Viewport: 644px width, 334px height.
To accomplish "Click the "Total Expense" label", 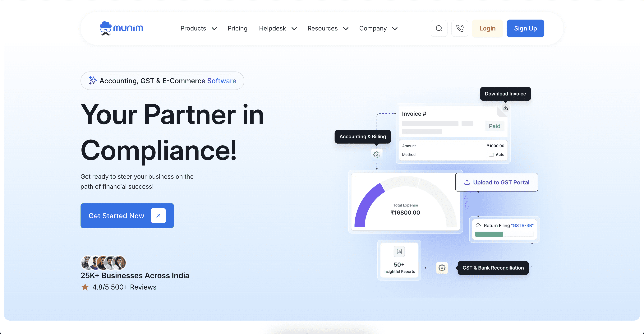I will [405, 205].
